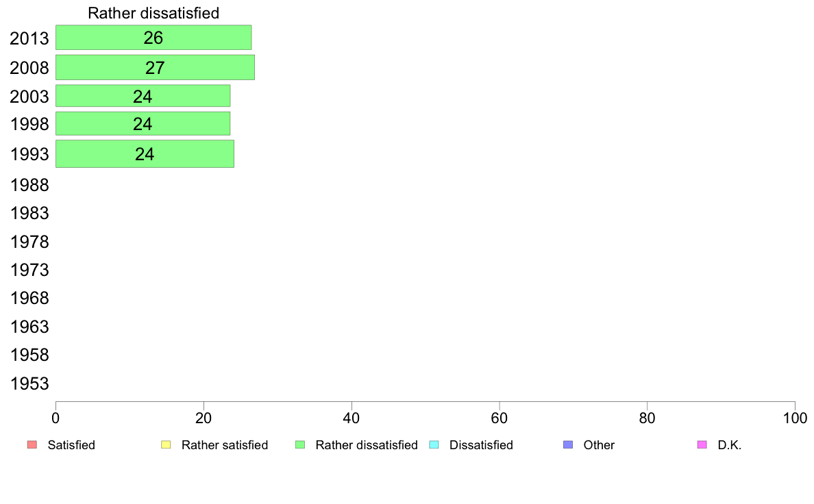Select the 1993 bar showing 24
This screenshot has width=814, height=504.
pos(145,154)
